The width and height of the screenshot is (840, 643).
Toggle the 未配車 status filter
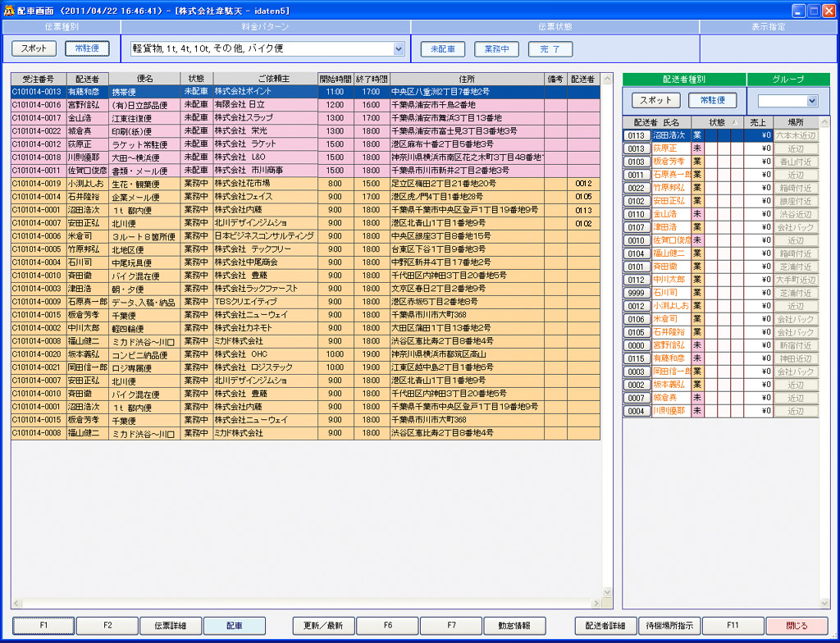tap(443, 49)
